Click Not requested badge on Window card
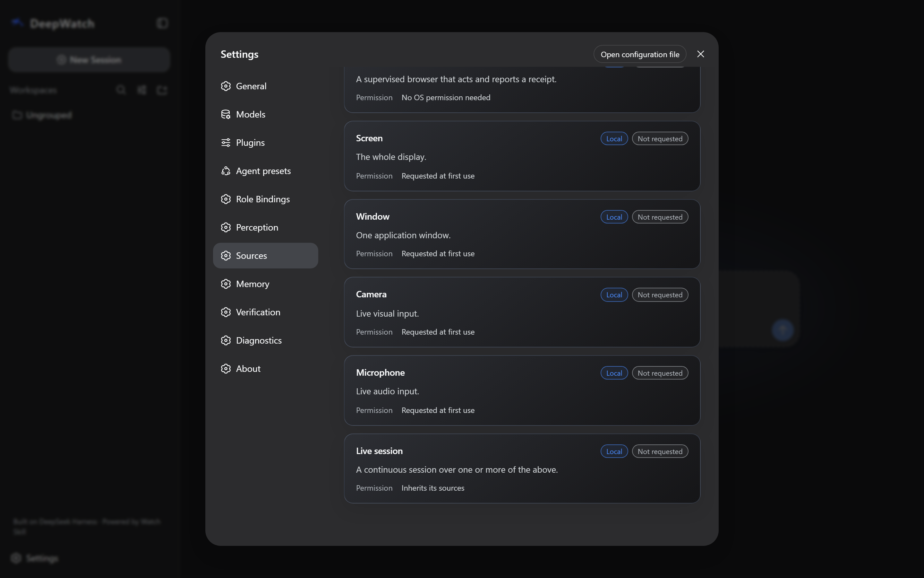 tap(660, 217)
